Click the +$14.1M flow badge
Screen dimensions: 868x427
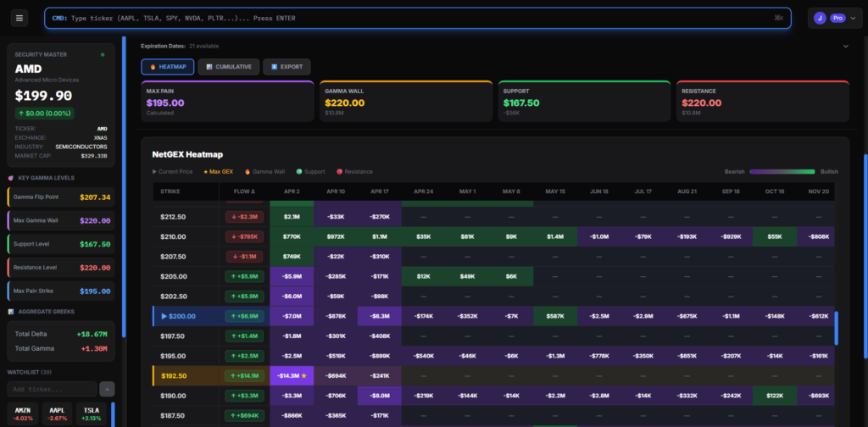[x=244, y=375]
